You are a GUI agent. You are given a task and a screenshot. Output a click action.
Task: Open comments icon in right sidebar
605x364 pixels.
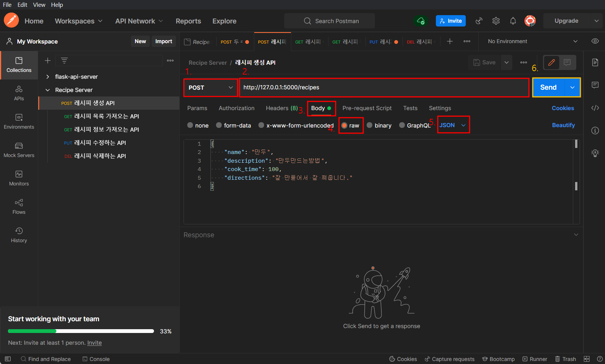pos(595,85)
